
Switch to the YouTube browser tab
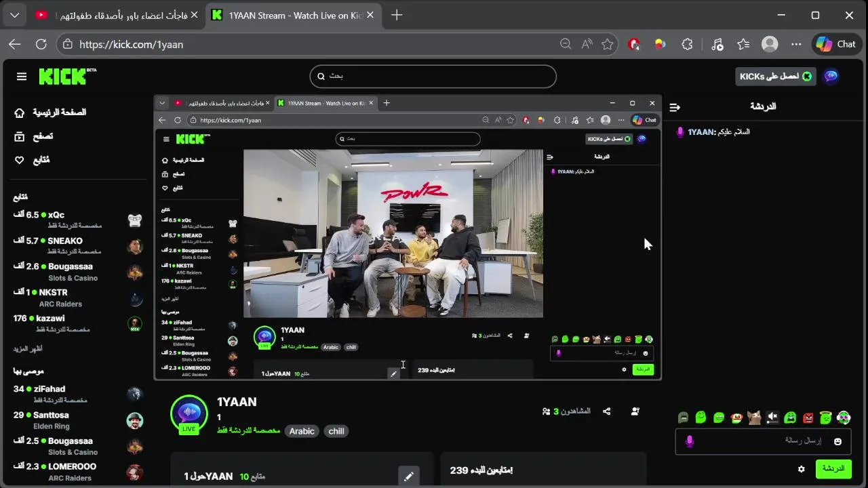(x=117, y=15)
